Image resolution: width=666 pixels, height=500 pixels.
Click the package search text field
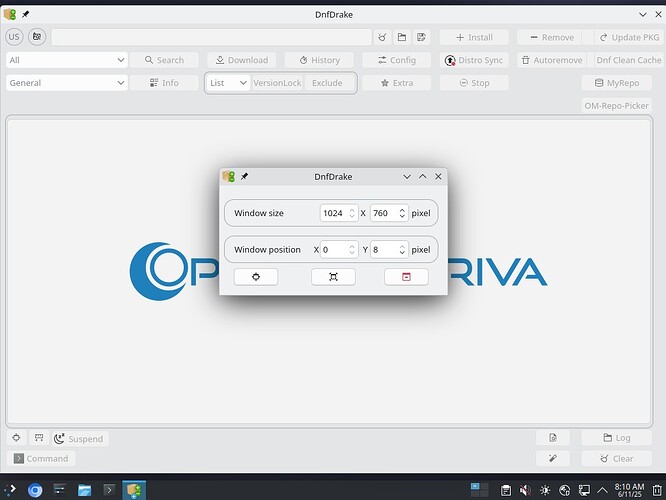tap(212, 37)
